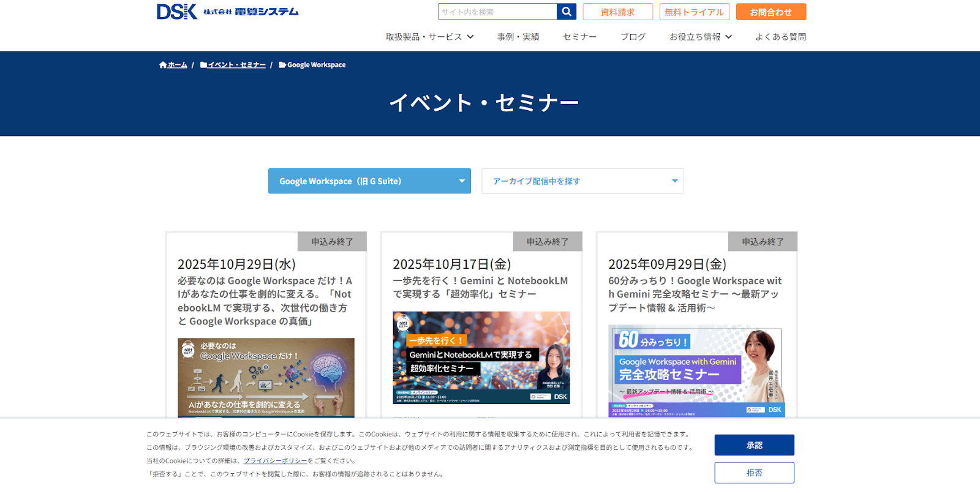Accept cookies with the 承認 button
This screenshot has height=494, width=980.
[754, 445]
